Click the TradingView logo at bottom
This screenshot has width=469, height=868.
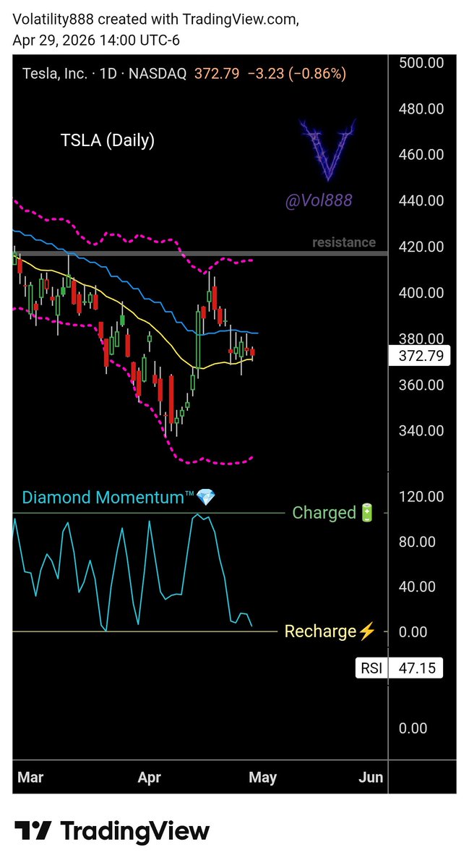point(112,830)
